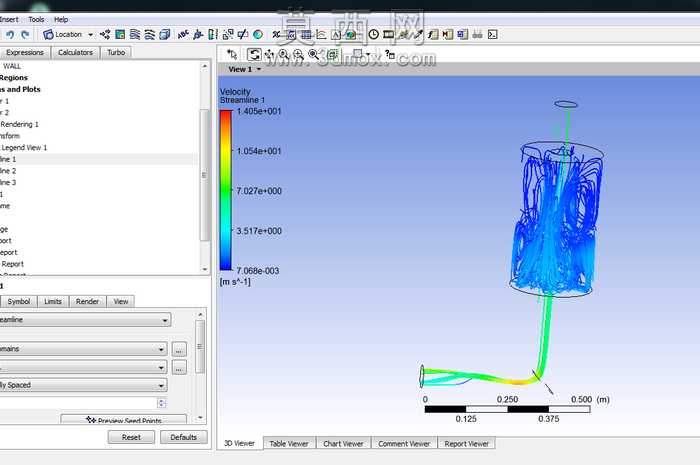Open the Symbol tab in details
The width and height of the screenshot is (700, 465).
19,301
